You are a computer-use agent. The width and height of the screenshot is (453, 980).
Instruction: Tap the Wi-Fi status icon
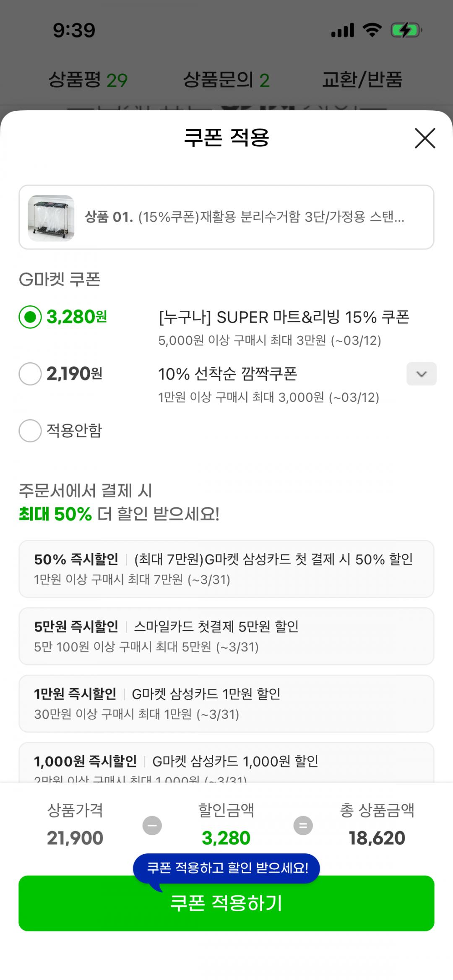[372, 30]
